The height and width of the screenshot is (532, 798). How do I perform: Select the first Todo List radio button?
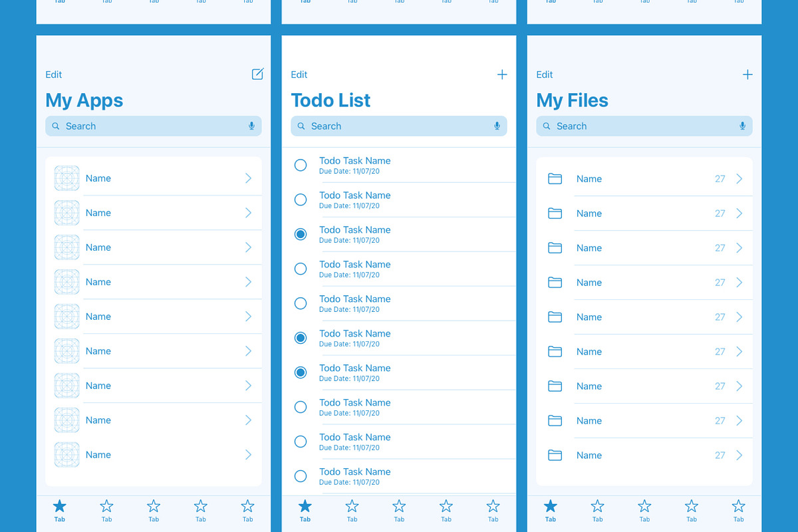coord(301,165)
